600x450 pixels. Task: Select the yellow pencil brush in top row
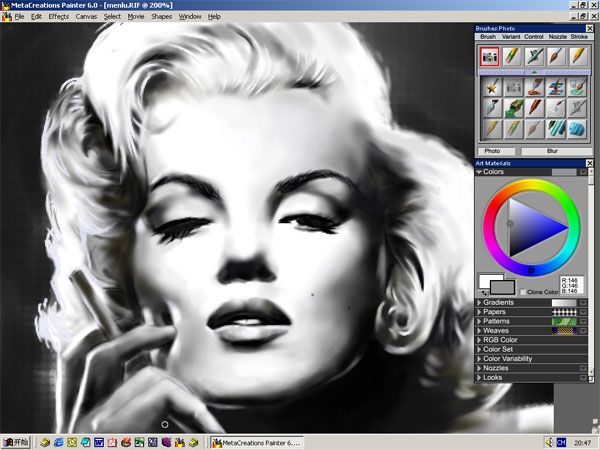(578, 57)
